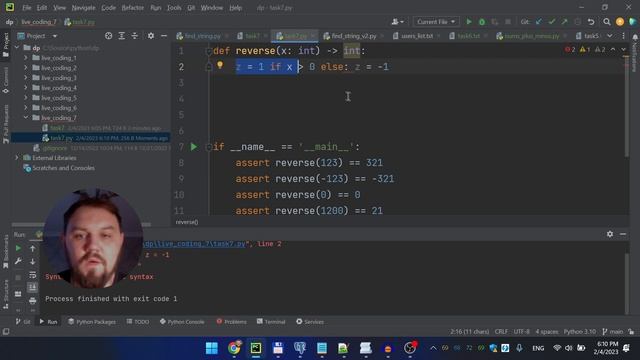Click the select opened file target icon in Project panel
This screenshot has height=360, width=640.
tap(108, 36)
